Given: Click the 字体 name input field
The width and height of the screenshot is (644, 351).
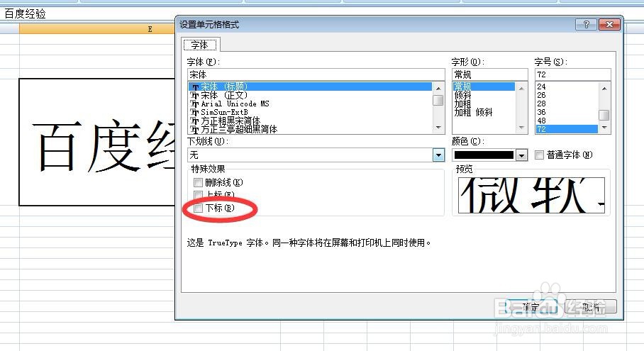Looking at the screenshot, I should click(x=316, y=74).
